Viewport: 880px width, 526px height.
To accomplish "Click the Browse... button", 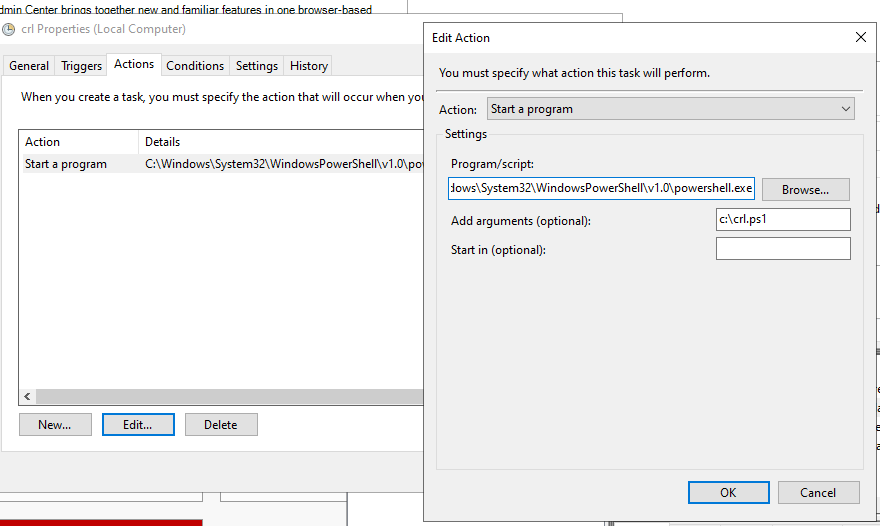I will [805, 190].
